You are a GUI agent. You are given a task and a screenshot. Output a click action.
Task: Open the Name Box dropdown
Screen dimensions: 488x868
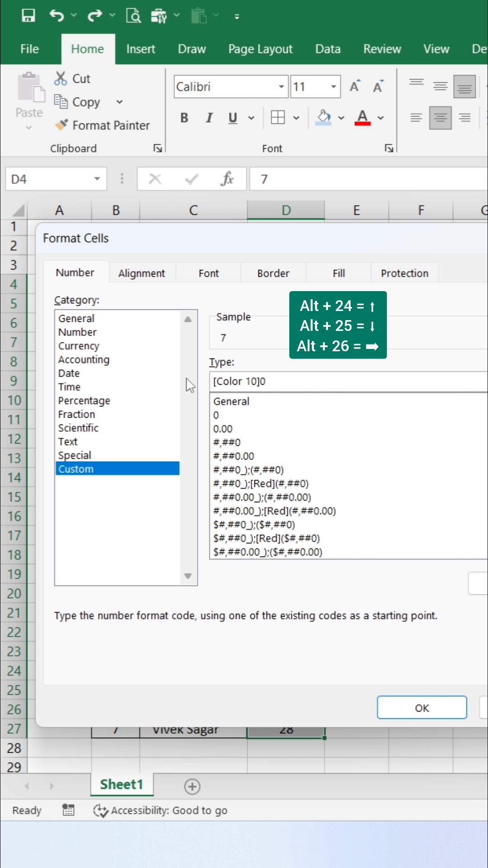pos(97,179)
